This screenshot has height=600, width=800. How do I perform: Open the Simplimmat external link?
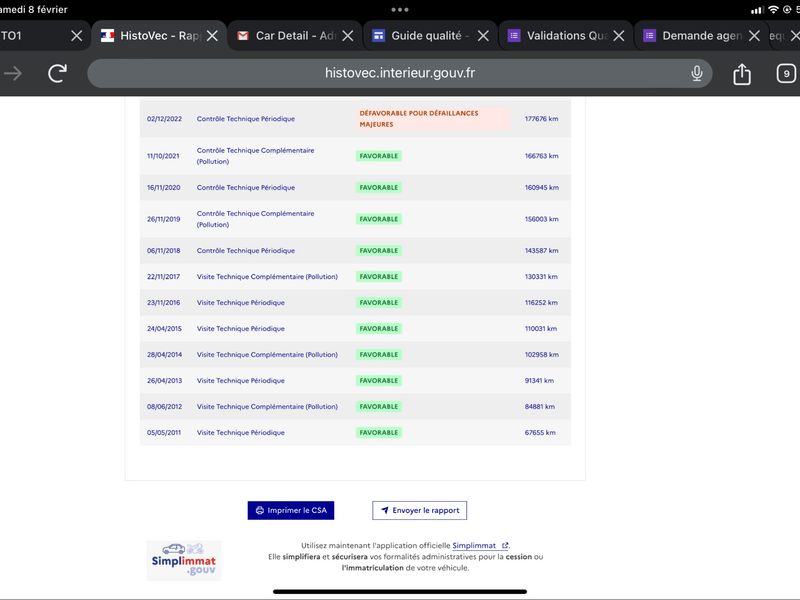click(x=480, y=545)
